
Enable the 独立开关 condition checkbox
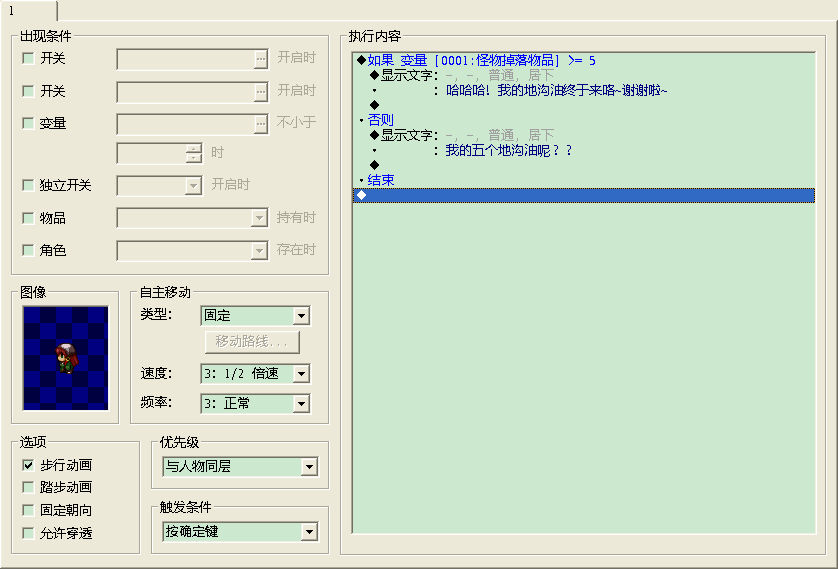point(28,185)
